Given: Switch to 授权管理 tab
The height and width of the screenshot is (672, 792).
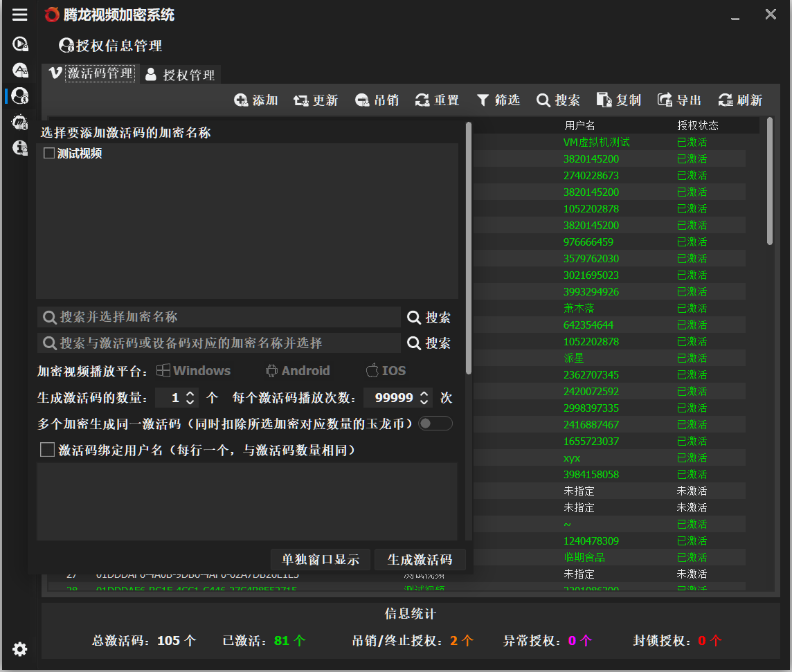Looking at the screenshot, I should pos(180,75).
